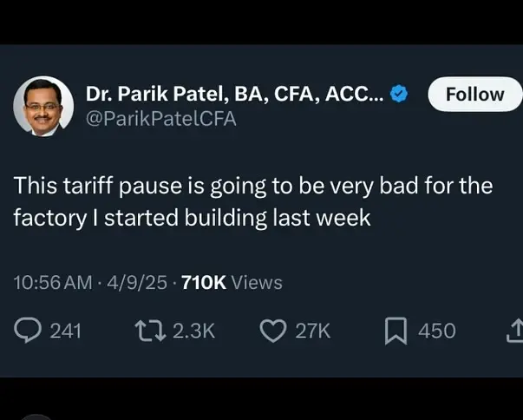Click the 4/9/25 date
523x420 pixels.
point(137,283)
